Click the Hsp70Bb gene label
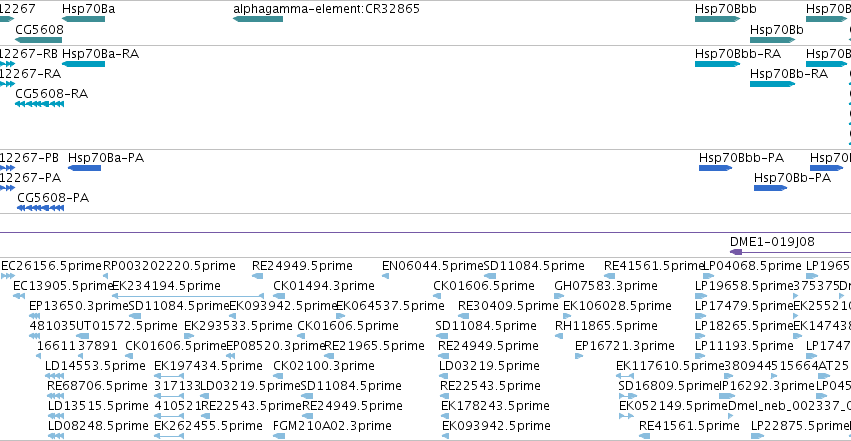The image size is (851, 441). [x=776, y=29]
